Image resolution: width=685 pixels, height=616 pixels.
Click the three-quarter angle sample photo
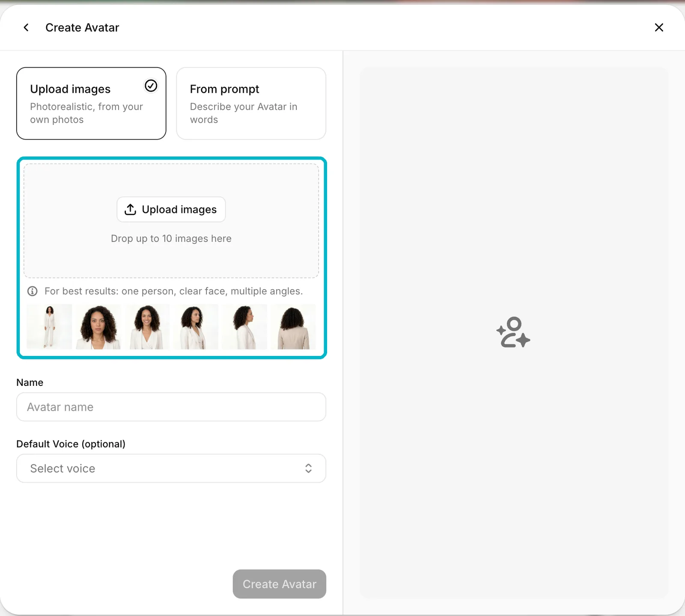coord(196,327)
